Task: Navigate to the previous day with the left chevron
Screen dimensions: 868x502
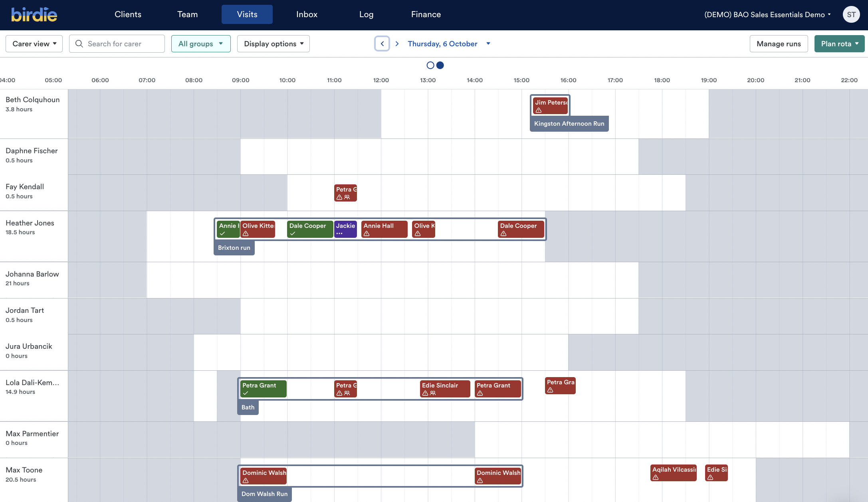Action: [x=382, y=43]
